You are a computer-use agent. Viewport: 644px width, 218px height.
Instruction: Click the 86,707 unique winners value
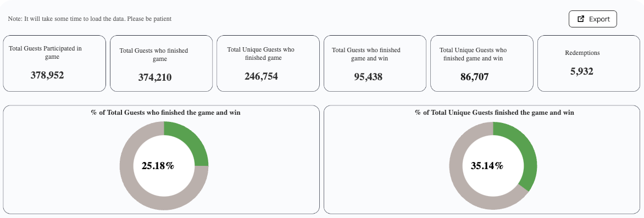475,77
